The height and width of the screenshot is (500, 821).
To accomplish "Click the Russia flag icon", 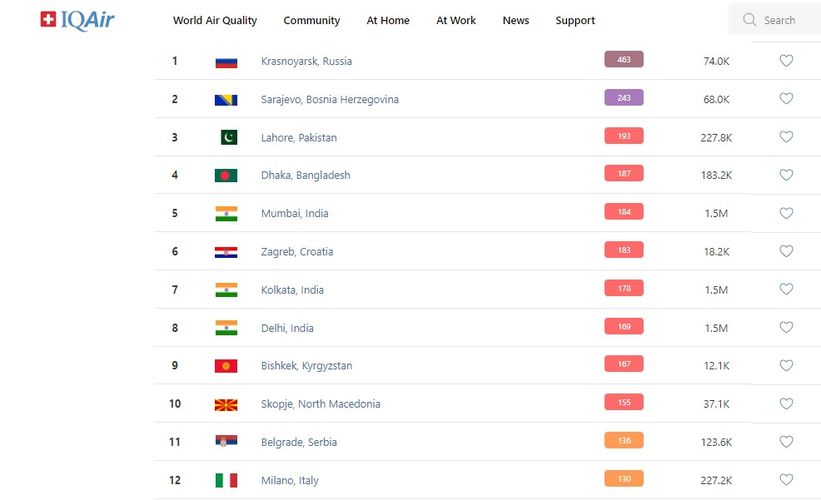I will pos(226,62).
